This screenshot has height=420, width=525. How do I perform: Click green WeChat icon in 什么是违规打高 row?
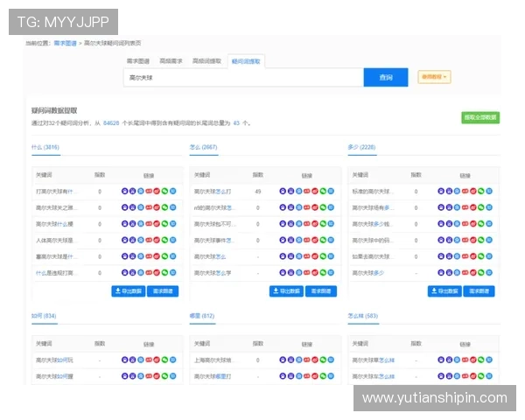pos(164,273)
